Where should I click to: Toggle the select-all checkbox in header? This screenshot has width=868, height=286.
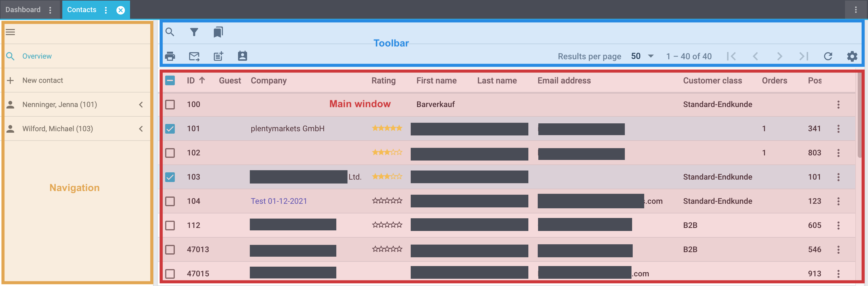point(170,80)
